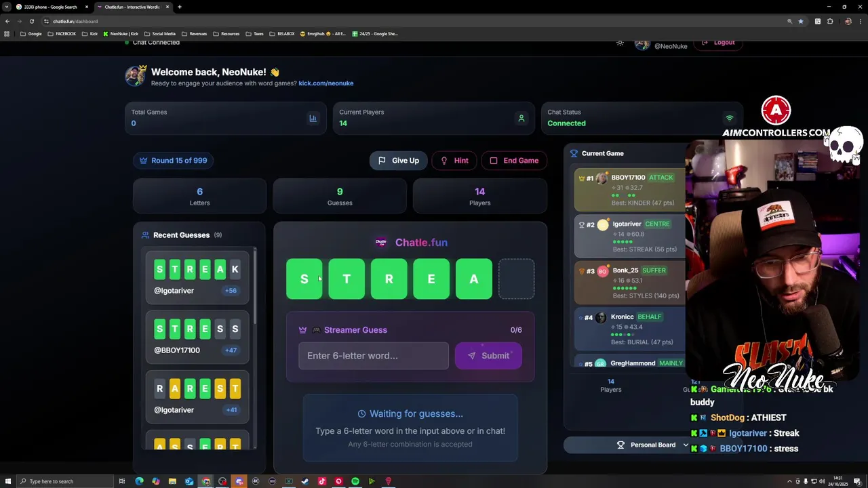Open Igotariver's leaderboard entry
The image size is (868, 488).
(x=630, y=237)
